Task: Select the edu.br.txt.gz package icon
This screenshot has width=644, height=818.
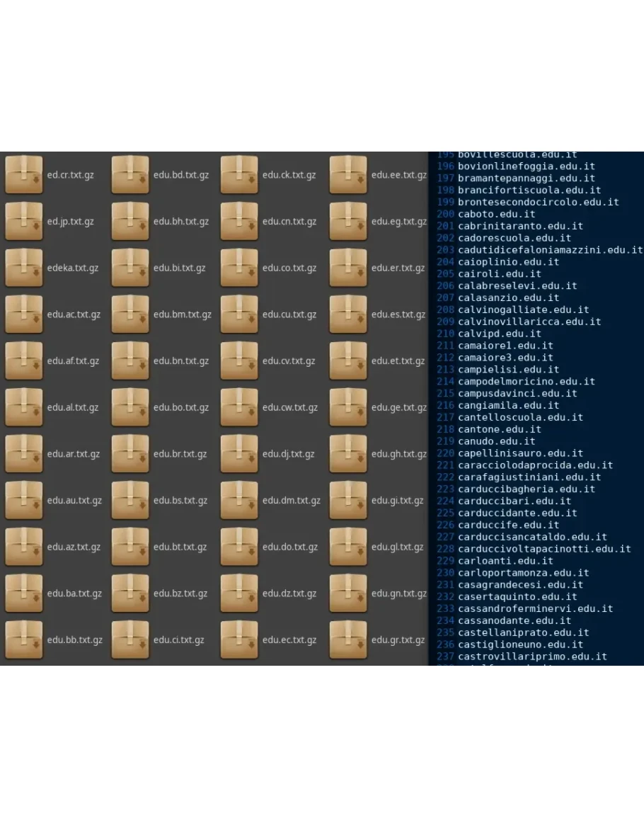Action: 130,453
